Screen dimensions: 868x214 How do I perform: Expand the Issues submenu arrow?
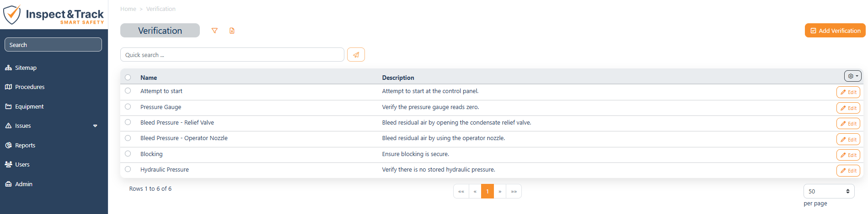click(x=95, y=126)
